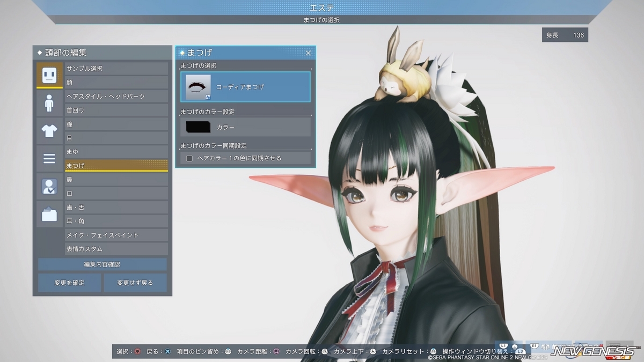644x362 pixels.
Task: Open 表情カスタム entry
Action: click(x=116, y=249)
